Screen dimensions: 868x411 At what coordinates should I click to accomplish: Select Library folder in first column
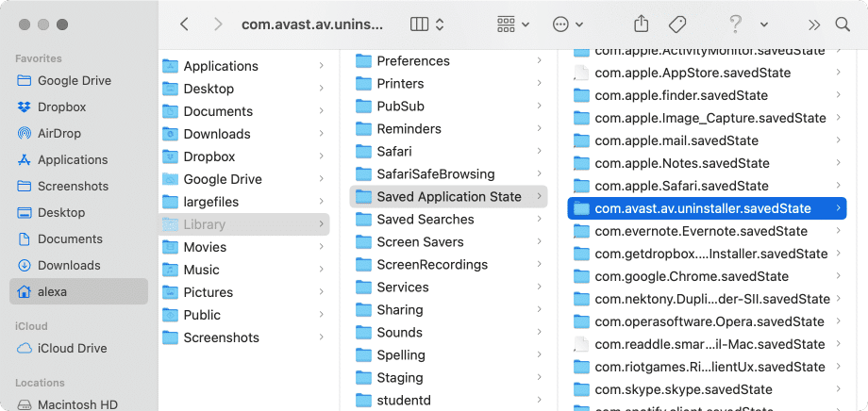point(244,224)
